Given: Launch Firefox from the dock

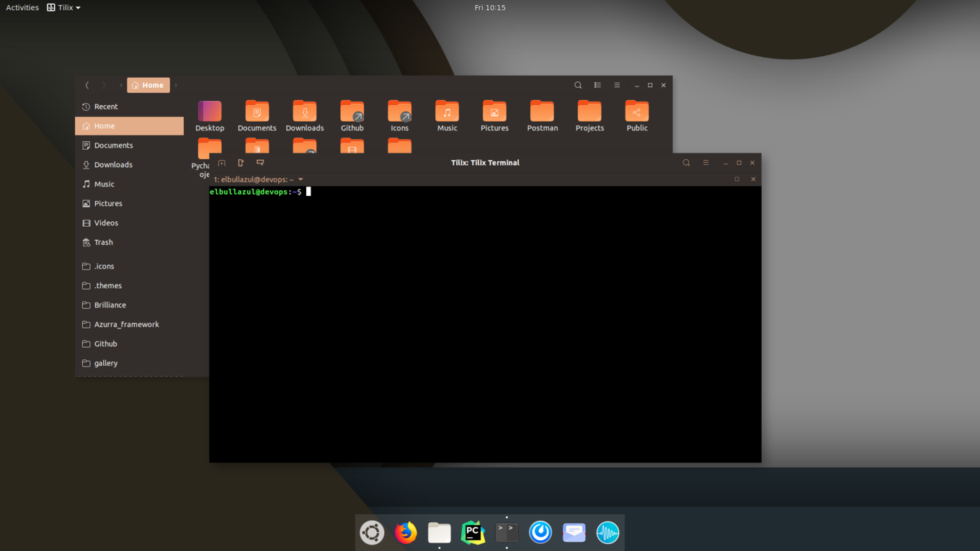Looking at the screenshot, I should click(406, 533).
